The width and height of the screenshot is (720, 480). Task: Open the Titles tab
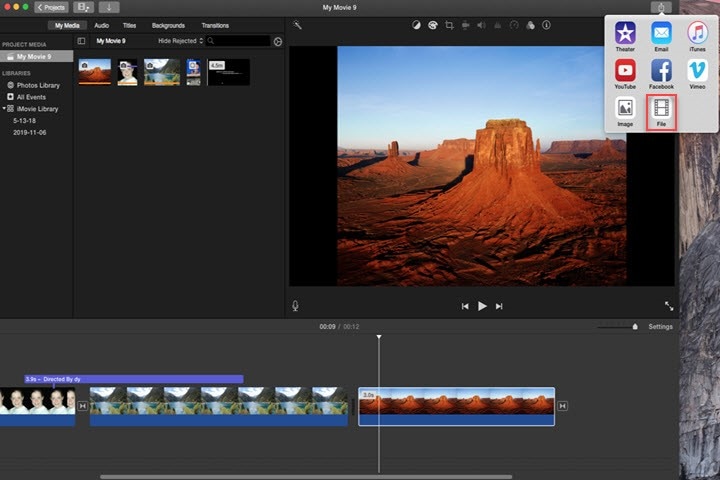click(x=129, y=25)
